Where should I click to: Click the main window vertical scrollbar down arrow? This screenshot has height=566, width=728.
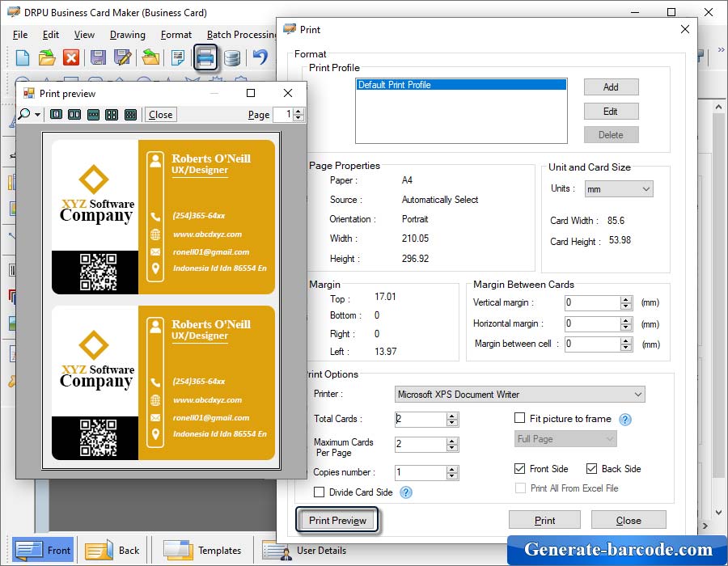(719, 513)
